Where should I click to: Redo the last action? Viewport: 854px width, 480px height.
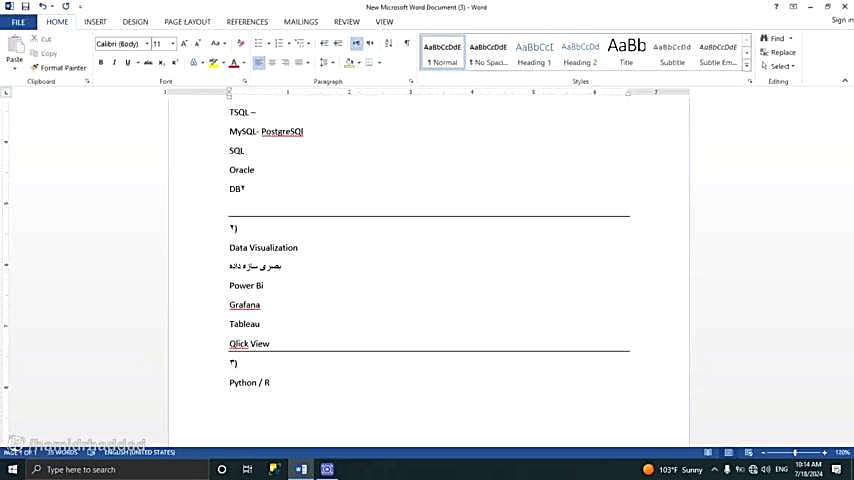(66, 7)
